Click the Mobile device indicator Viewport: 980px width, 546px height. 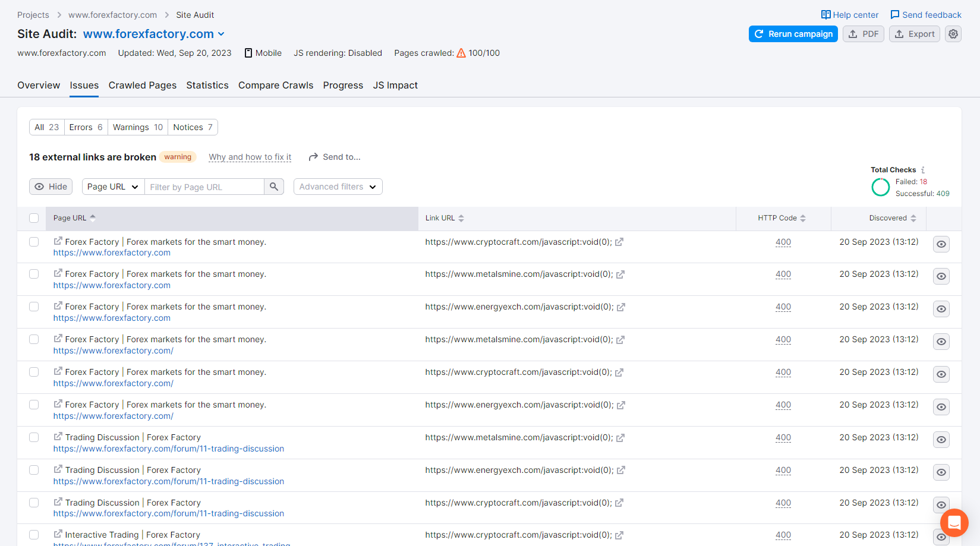263,53
